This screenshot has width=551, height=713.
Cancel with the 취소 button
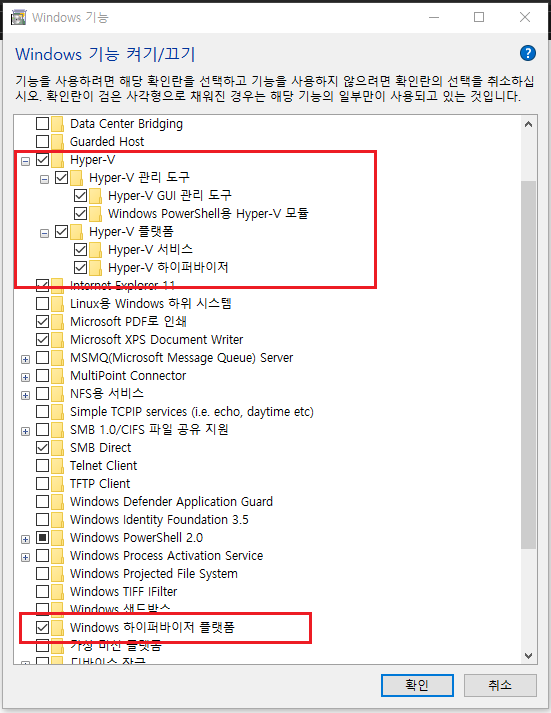500,685
